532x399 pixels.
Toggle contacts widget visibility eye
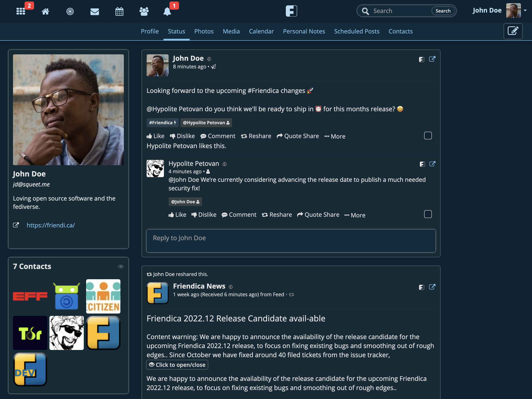[x=121, y=266]
